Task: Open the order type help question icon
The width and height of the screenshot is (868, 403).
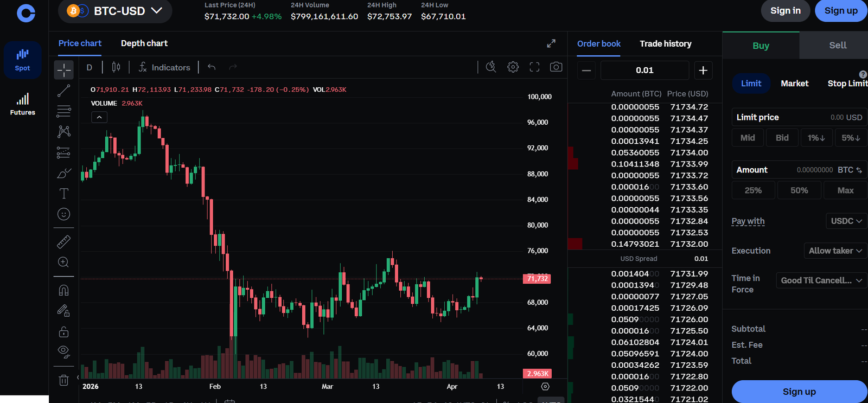Action: pyautogui.click(x=863, y=74)
